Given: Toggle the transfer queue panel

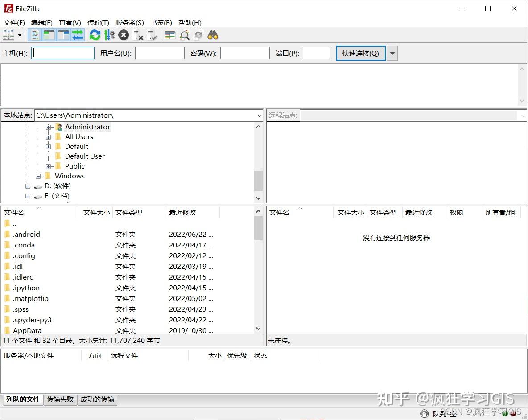Looking at the screenshot, I should tap(78, 35).
